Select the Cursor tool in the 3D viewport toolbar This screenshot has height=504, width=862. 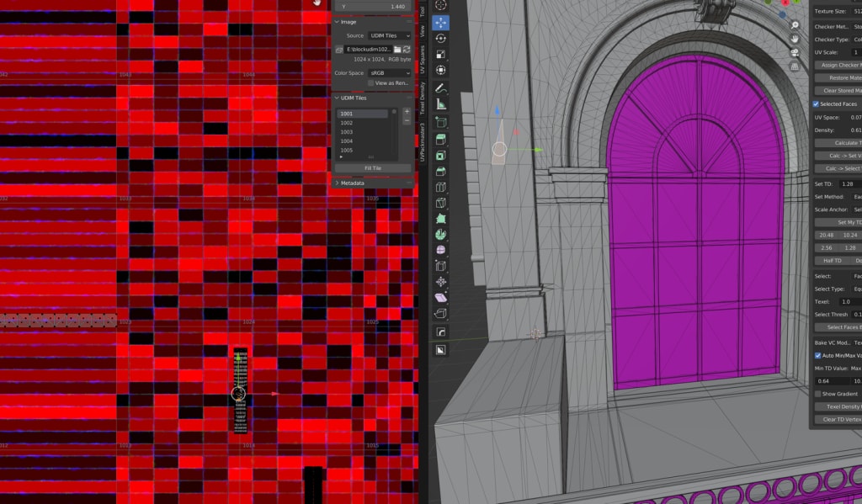click(x=440, y=6)
